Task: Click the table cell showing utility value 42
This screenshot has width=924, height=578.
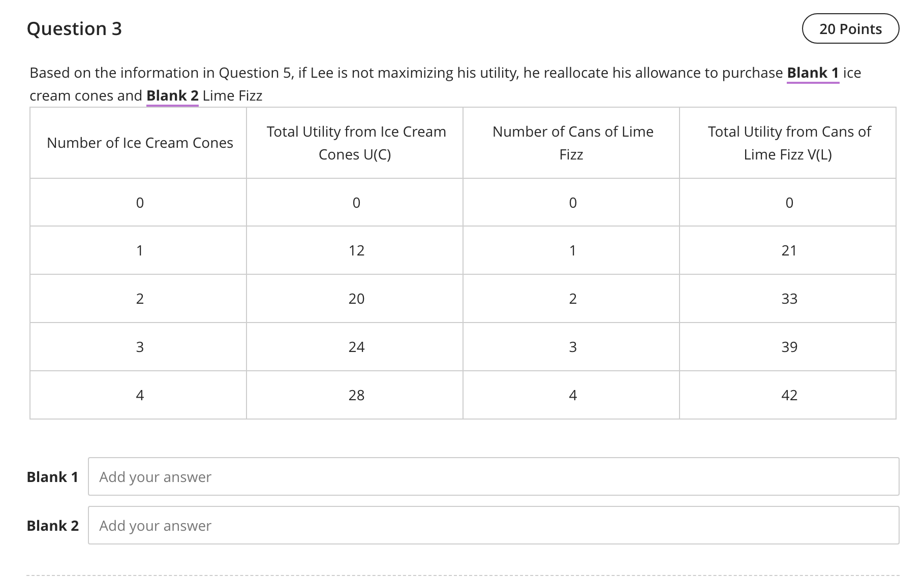Action: point(788,395)
